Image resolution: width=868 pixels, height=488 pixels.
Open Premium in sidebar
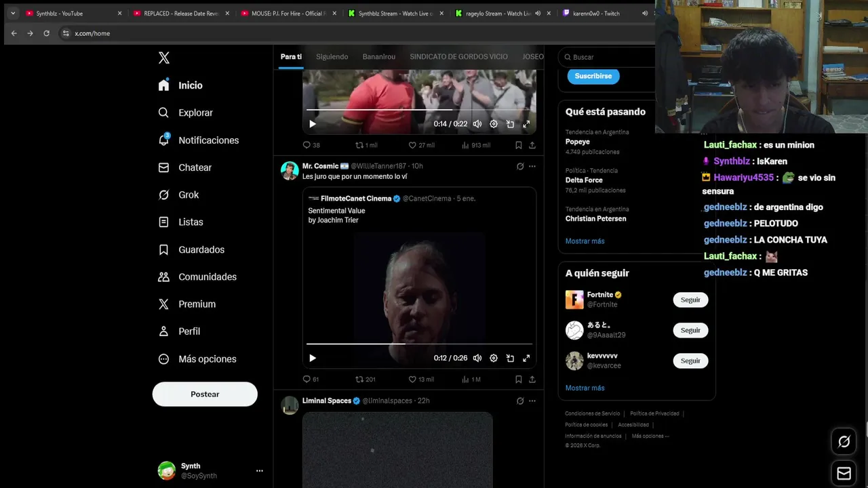tap(187, 304)
